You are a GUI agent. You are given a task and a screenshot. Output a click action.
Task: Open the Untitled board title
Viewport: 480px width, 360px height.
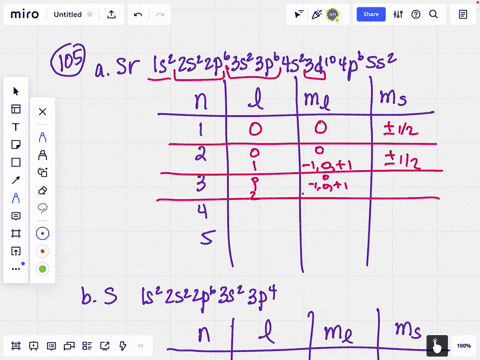point(67,15)
